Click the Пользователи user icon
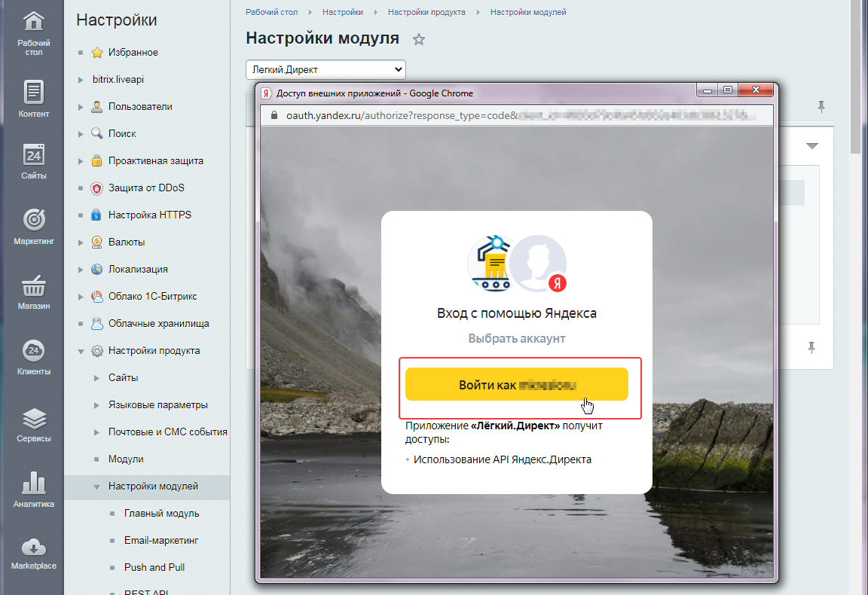This screenshot has height=595, width=868. pyautogui.click(x=97, y=107)
